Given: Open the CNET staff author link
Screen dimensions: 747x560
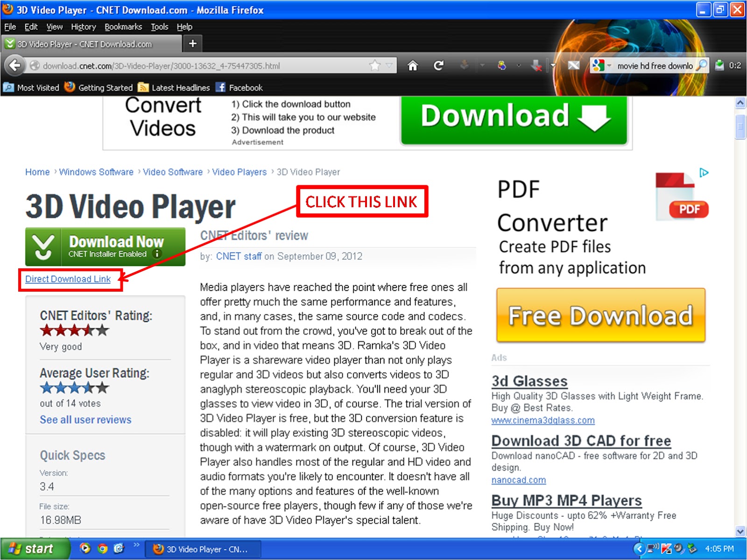Looking at the screenshot, I should (239, 256).
